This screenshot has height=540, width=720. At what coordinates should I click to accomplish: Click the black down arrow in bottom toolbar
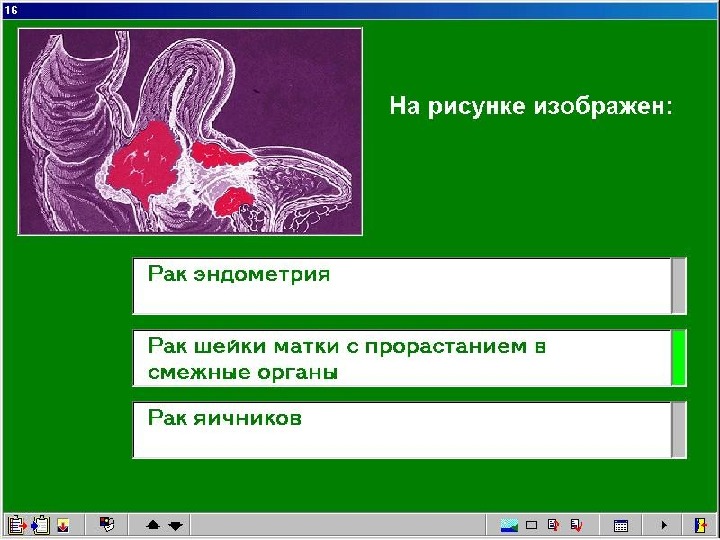[175, 525]
